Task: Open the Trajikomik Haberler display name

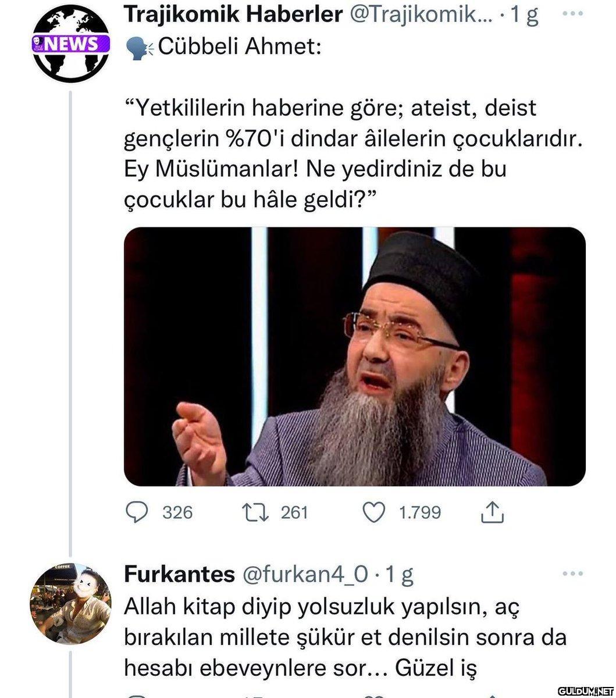Action: click(233, 15)
